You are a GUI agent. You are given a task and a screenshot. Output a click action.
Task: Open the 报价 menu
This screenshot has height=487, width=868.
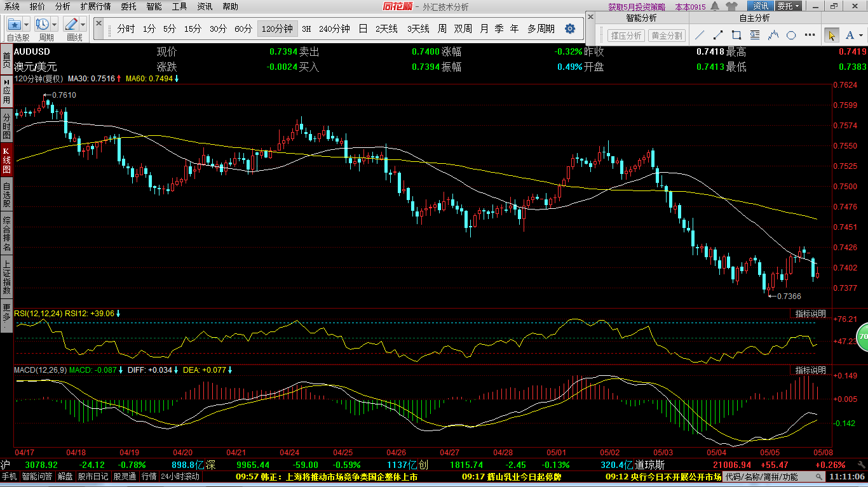click(x=37, y=6)
